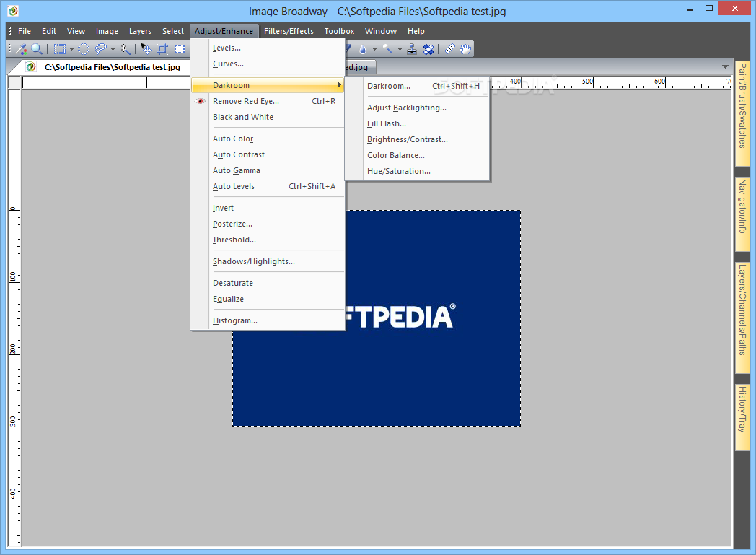Select the Ruler measure tool

pyautogui.click(x=449, y=48)
